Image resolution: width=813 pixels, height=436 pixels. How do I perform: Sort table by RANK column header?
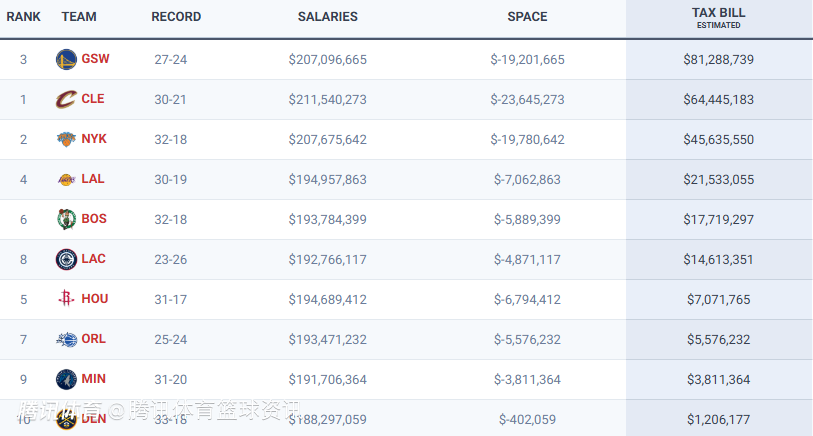tap(23, 17)
